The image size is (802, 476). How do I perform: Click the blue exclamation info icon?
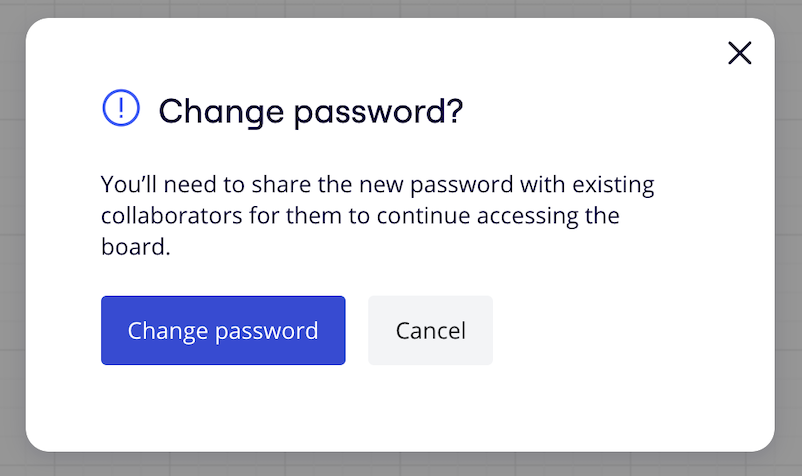click(x=121, y=107)
